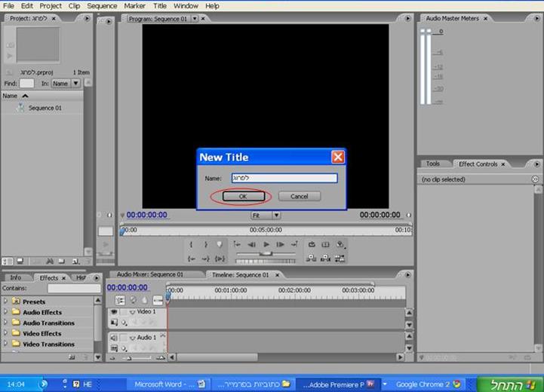This screenshot has height=392, width=544.
Task: Open Google Chrome from the taskbar
Action: pyautogui.click(x=427, y=384)
